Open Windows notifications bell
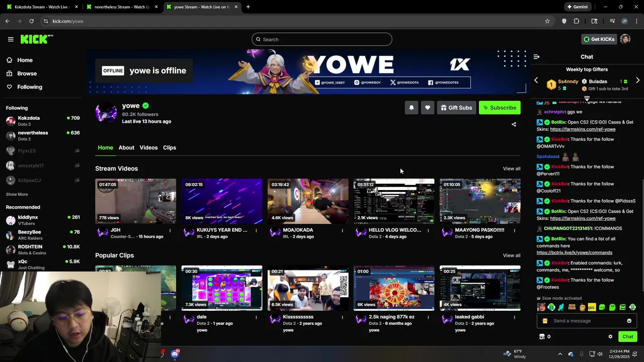The height and width of the screenshot is (362, 644). click(x=635, y=354)
